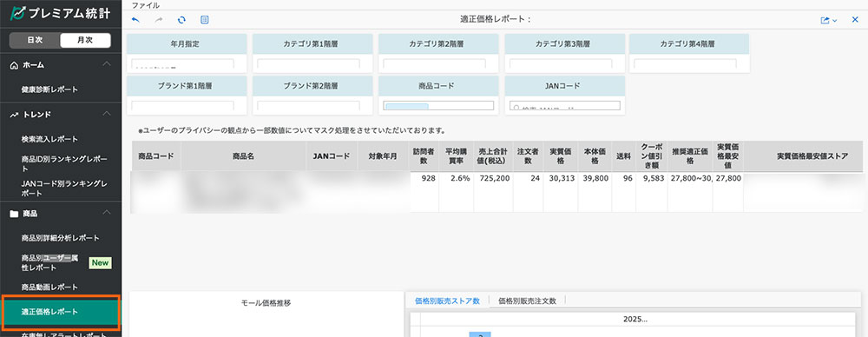The width and height of the screenshot is (868, 337).
Task: Collapse the 商品 section chevron
Action: (x=107, y=213)
